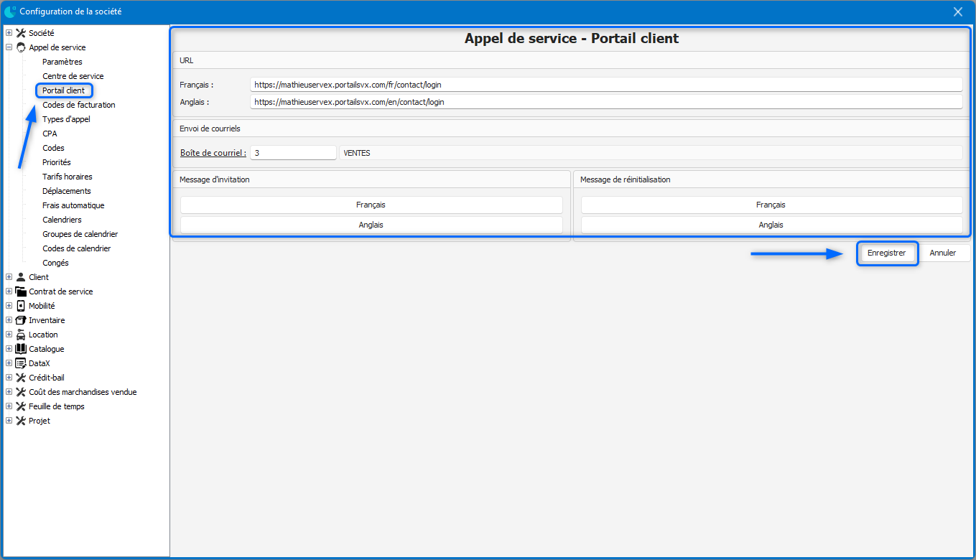Open the Français invitation message
The width and height of the screenshot is (976, 560).
(x=371, y=205)
